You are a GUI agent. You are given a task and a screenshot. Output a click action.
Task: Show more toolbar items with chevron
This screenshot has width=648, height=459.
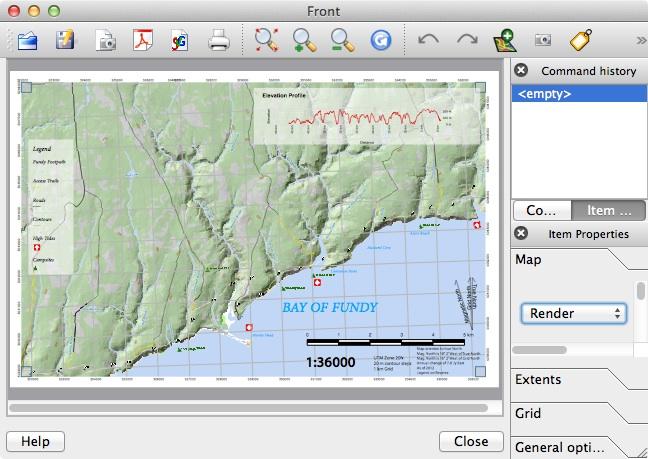[640, 41]
